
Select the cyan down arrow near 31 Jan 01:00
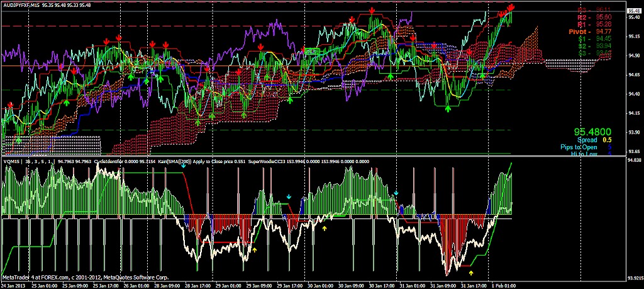point(396,193)
